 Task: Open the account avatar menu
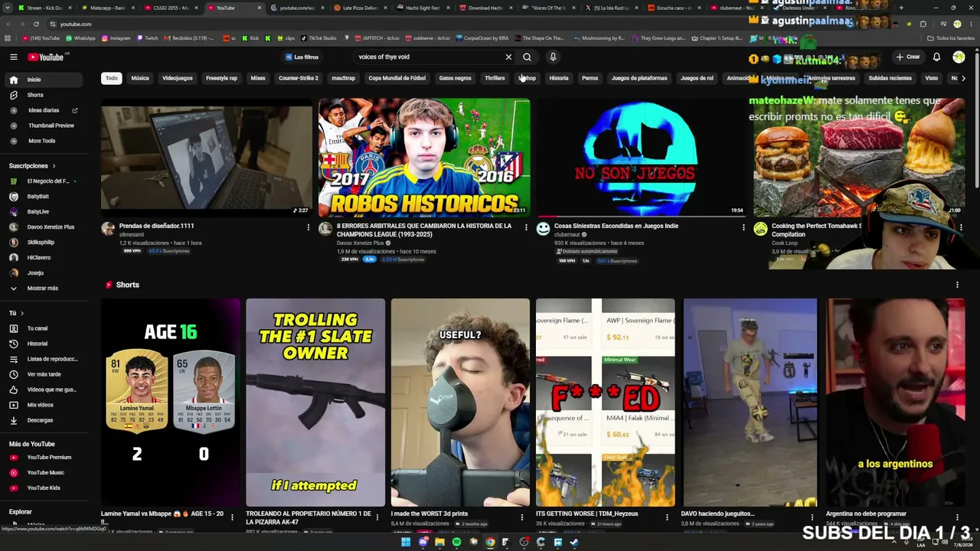pyautogui.click(x=959, y=57)
